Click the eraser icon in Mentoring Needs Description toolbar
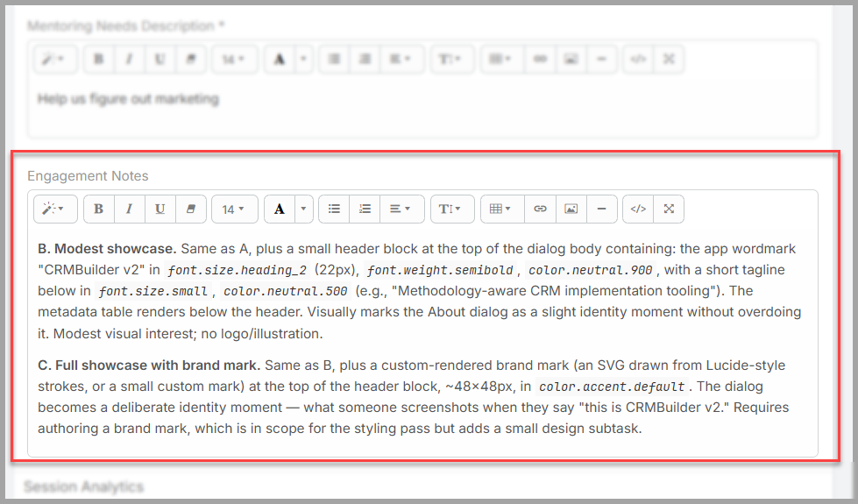Screen dimensions: 858x504 pos(191,59)
